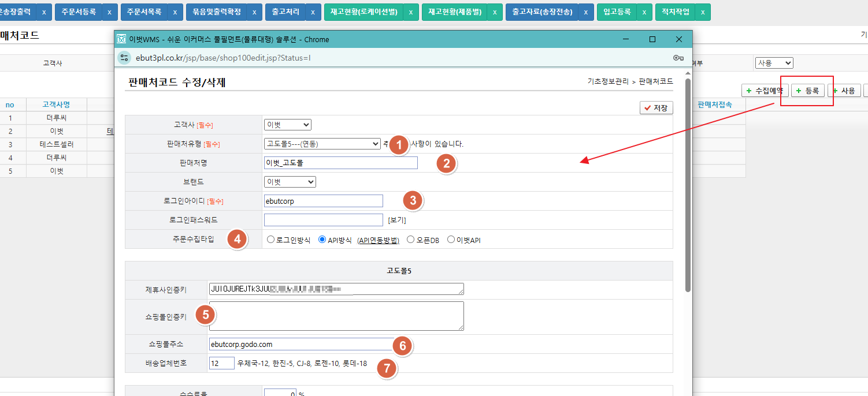This screenshot has height=396, width=868.
Task: Close the 주문서등록 tab with its x
Action: [110, 12]
